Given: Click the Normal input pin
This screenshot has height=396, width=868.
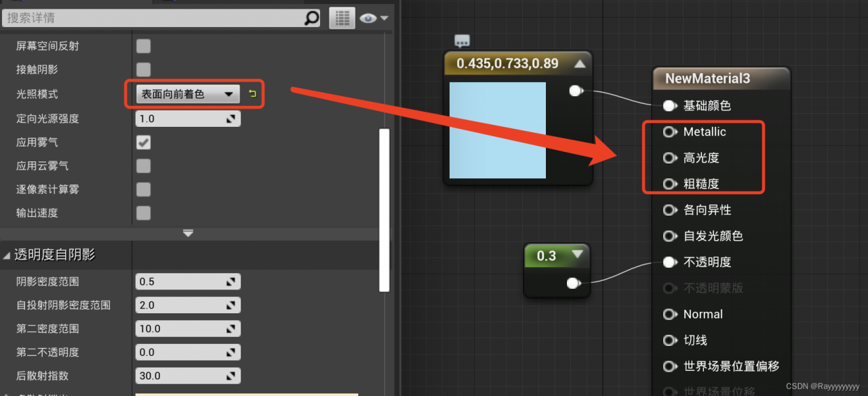Looking at the screenshot, I should coord(670,314).
